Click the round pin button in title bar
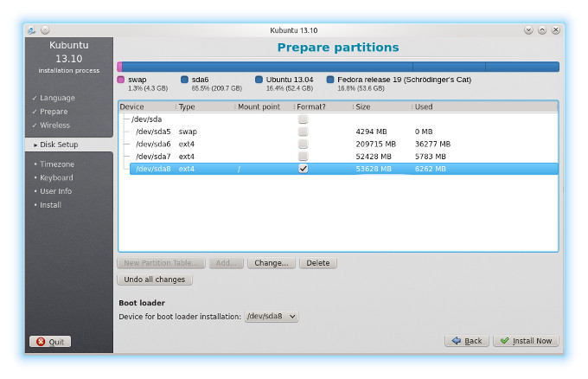588x379 pixels. (45, 30)
